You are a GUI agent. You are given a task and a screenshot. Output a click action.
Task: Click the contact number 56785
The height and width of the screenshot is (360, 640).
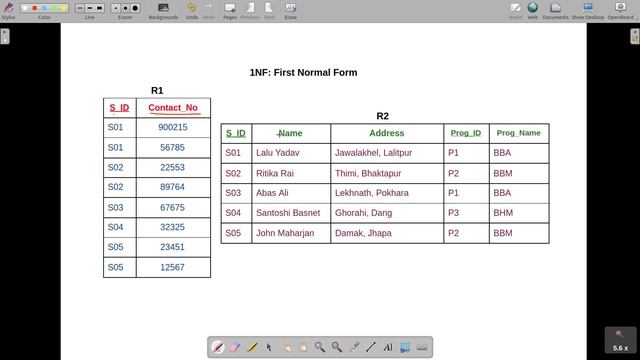click(x=172, y=147)
